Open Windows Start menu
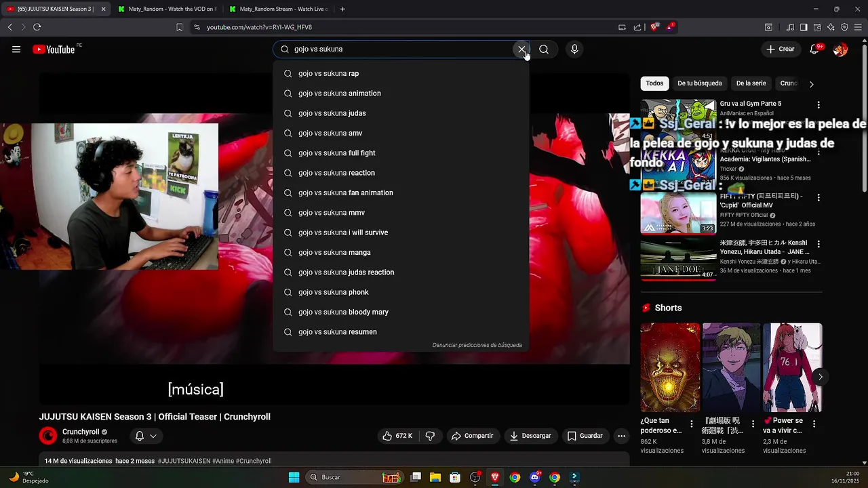This screenshot has width=868, height=488. pos(294,477)
